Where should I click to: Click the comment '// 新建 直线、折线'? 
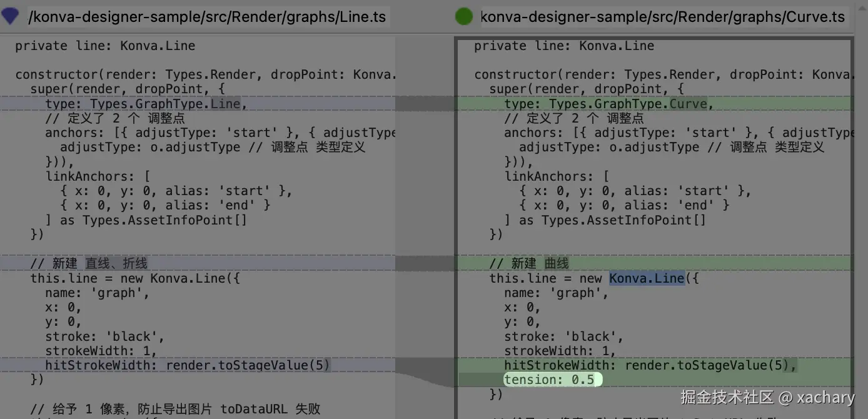[89, 263]
